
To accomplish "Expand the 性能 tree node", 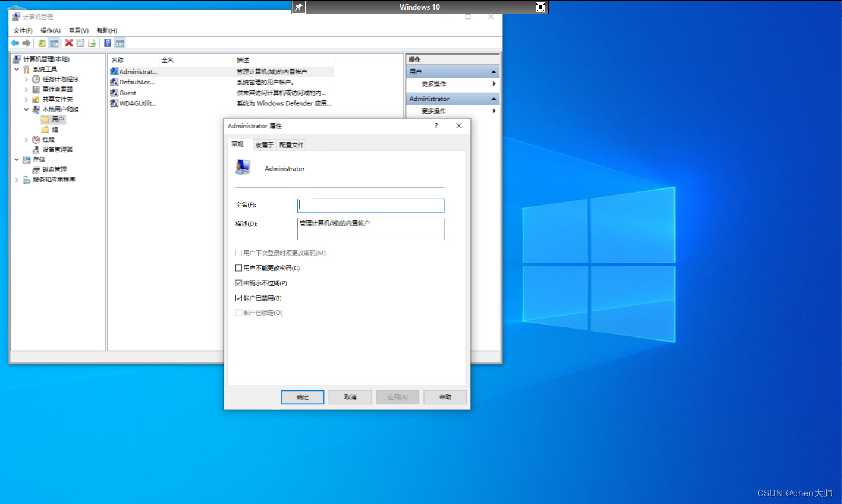I will [x=26, y=140].
